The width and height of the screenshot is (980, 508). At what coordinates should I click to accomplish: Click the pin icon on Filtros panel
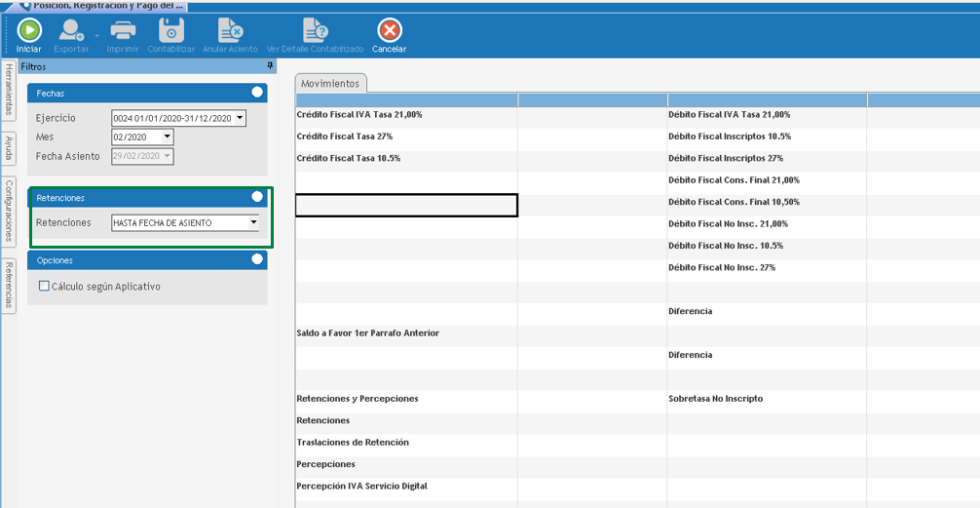pyautogui.click(x=270, y=66)
